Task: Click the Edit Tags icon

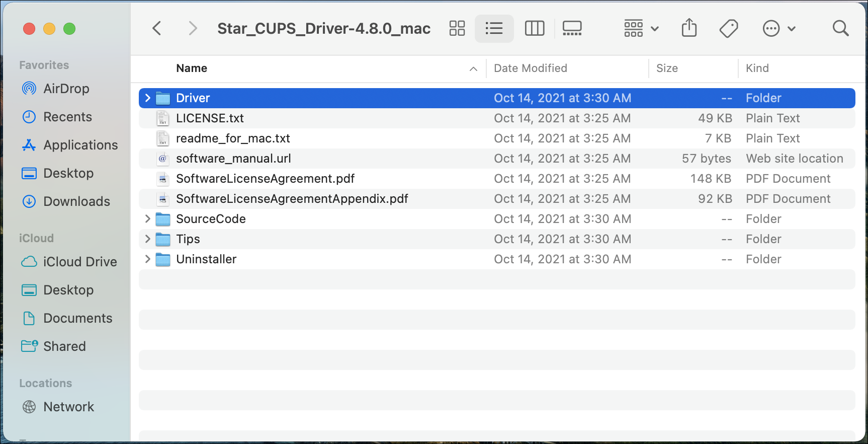Action: tap(729, 28)
